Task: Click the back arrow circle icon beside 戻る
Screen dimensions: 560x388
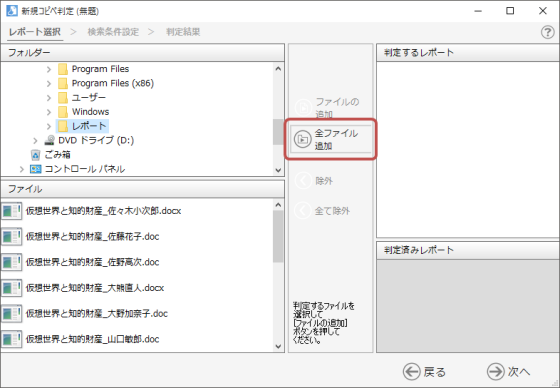Action: [411, 372]
